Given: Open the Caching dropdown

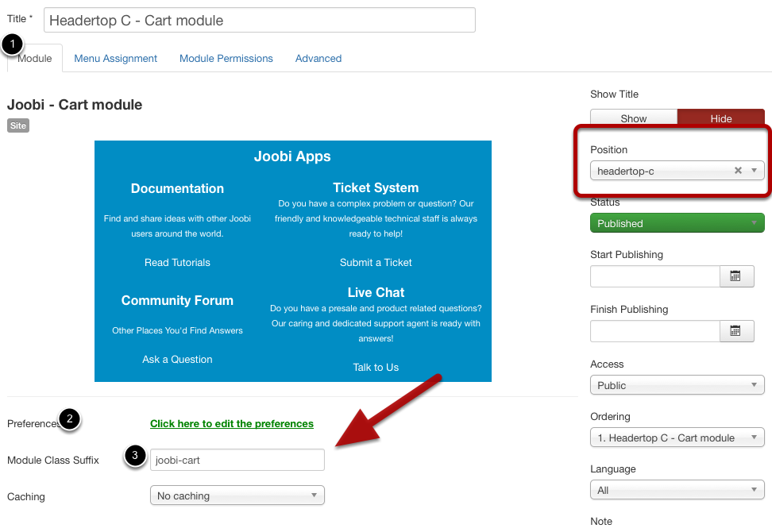Looking at the screenshot, I should (x=237, y=495).
